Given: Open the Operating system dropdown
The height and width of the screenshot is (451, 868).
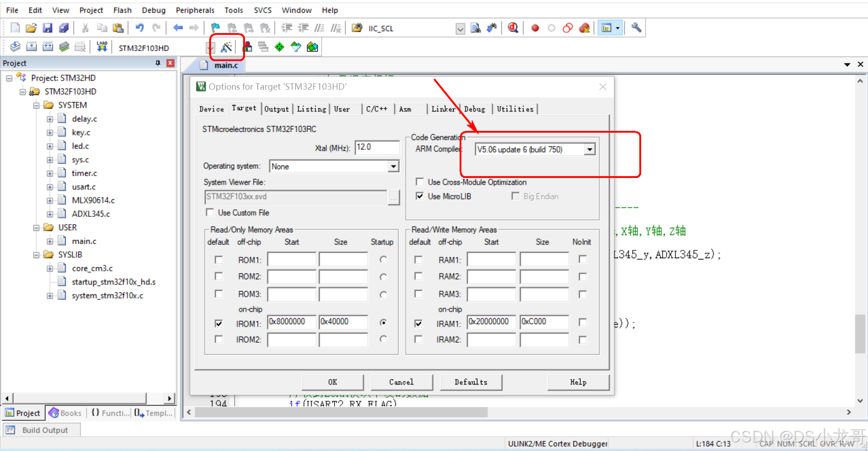Looking at the screenshot, I should [x=393, y=166].
